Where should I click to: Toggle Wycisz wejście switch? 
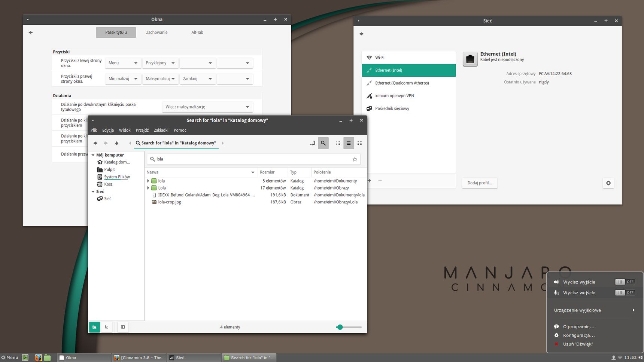625,293
